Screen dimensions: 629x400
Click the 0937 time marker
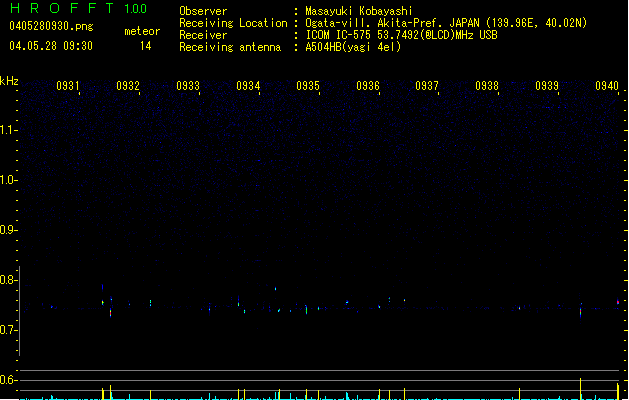pos(427,86)
